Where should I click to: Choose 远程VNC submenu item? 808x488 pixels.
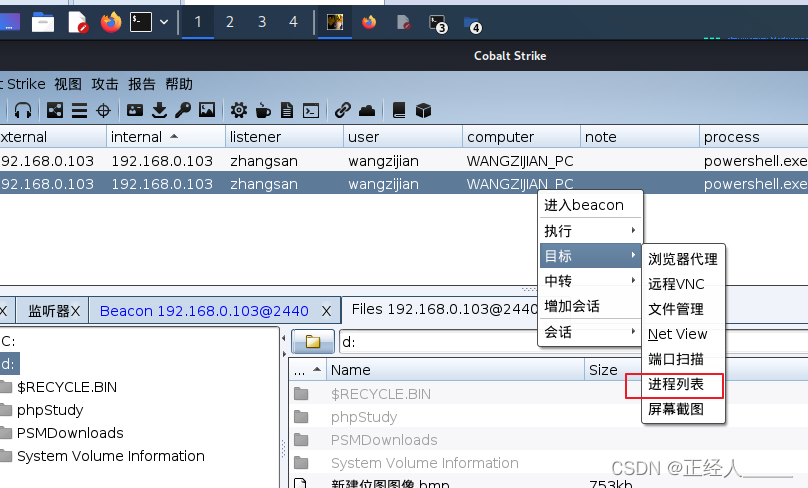(683, 284)
